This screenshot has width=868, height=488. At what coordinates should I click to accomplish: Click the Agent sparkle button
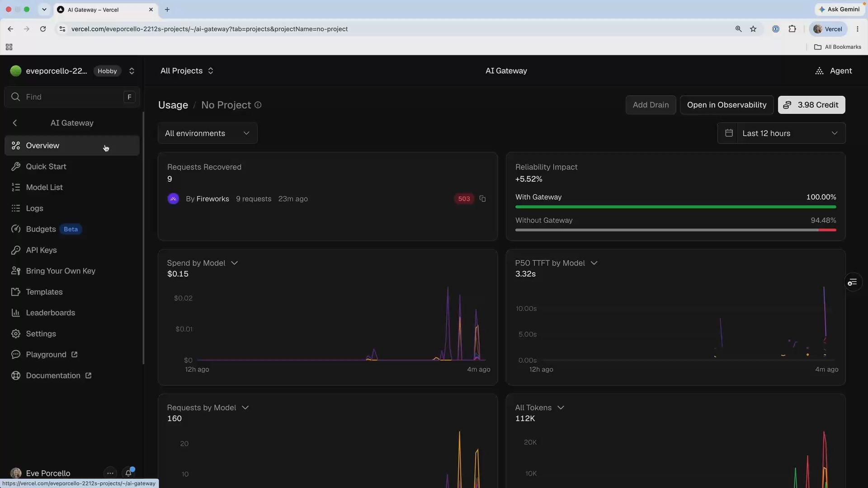pos(833,71)
